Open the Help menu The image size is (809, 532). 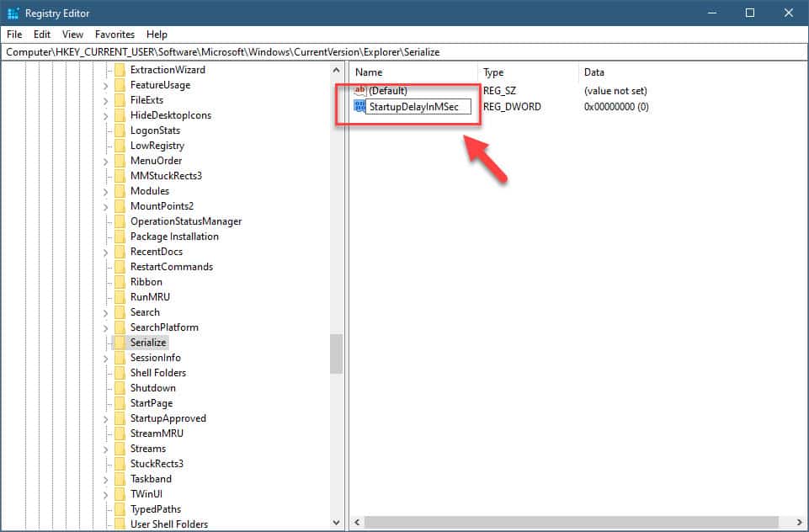pyautogui.click(x=157, y=34)
